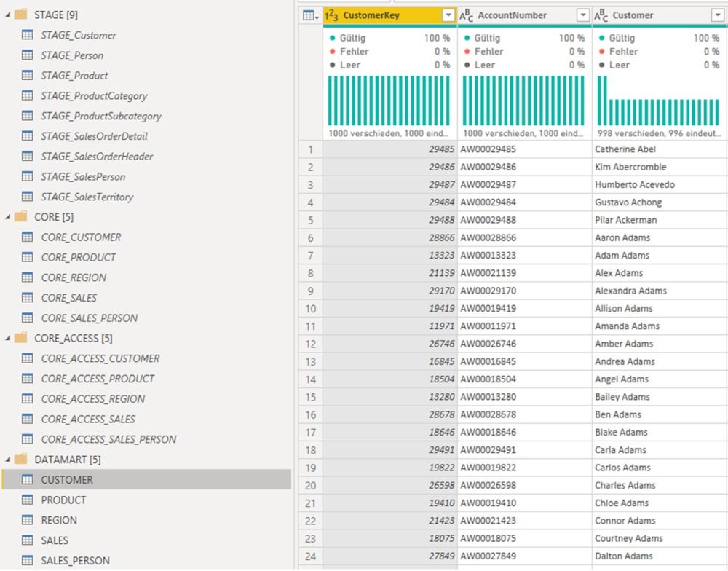Viewport: 728px width, 571px height.
Task: Click the DATAMART folder icon
Action: coord(20,460)
